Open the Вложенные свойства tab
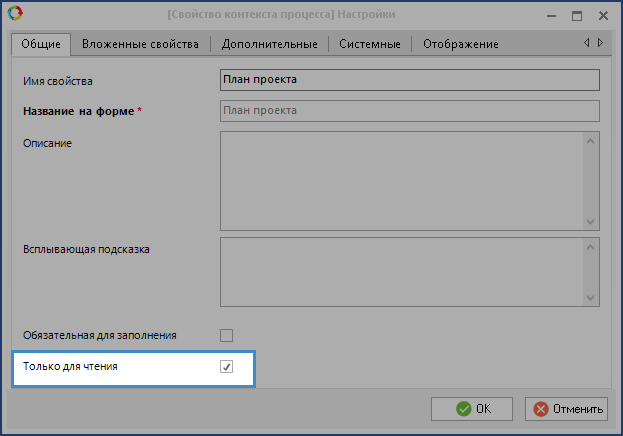 pyautogui.click(x=141, y=44)
